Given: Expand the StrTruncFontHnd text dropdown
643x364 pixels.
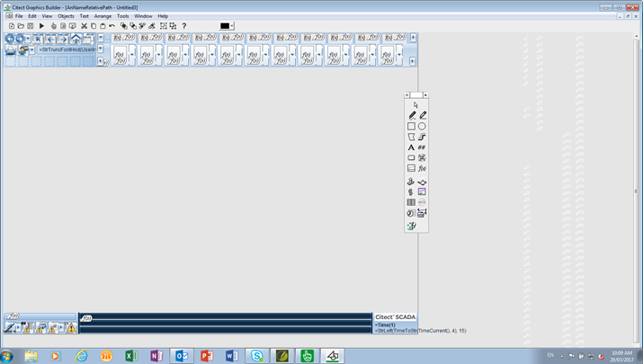Looking at the screenshot, I should [101, 50].
